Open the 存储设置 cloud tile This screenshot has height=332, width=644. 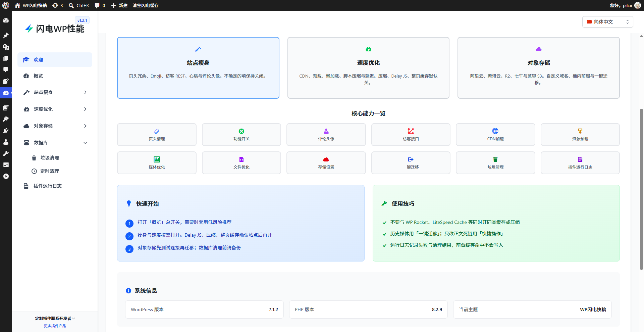pyautogui.click(x=326, y=163)
